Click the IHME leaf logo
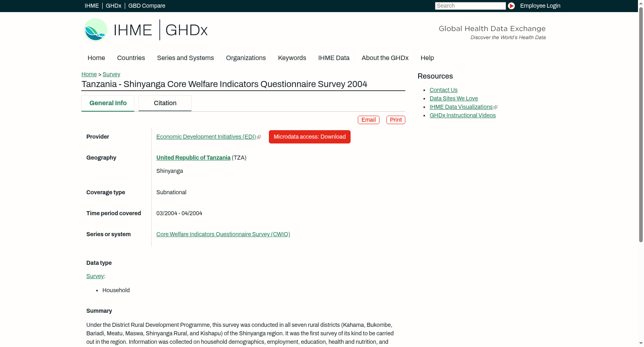This screenshot has width=644, height=347. pos(95,30)
